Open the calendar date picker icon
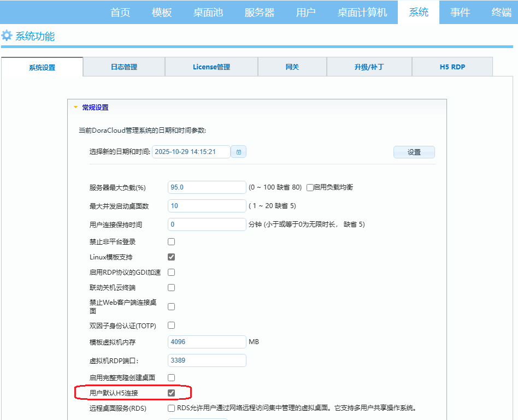The height and width of the screenshot is (420, 518). (238, 152)
